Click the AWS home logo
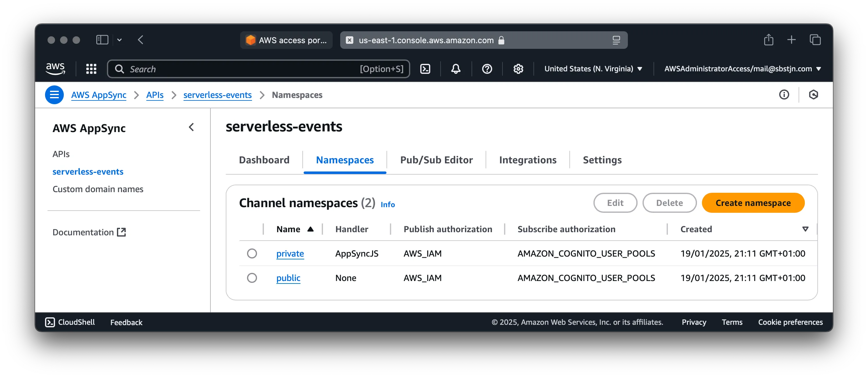The height and width of the screenshot is (378, 868). pyautogui.click(x=55, y=69)
